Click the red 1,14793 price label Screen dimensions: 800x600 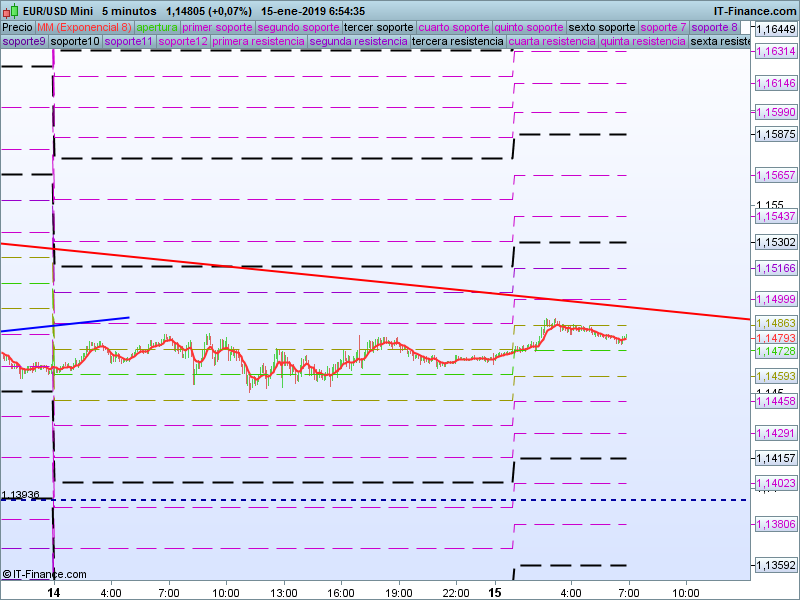(x=774, y=339)
